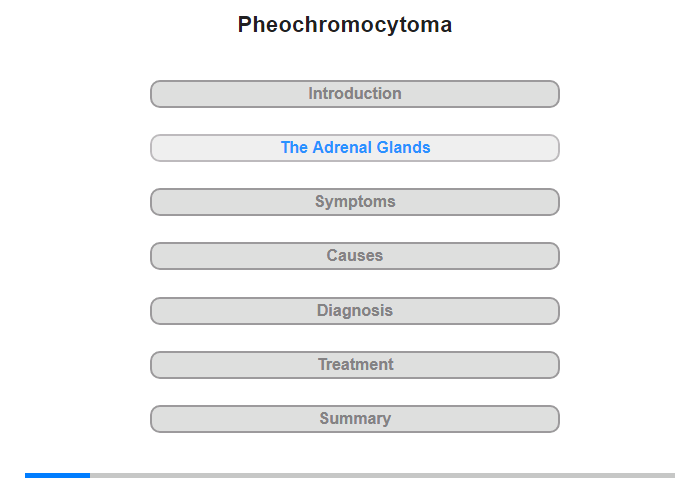Image resolution: width=700 pixels, height=480 pixels.
Task: Seek to the end of progress bar
Action: point(673,476)
